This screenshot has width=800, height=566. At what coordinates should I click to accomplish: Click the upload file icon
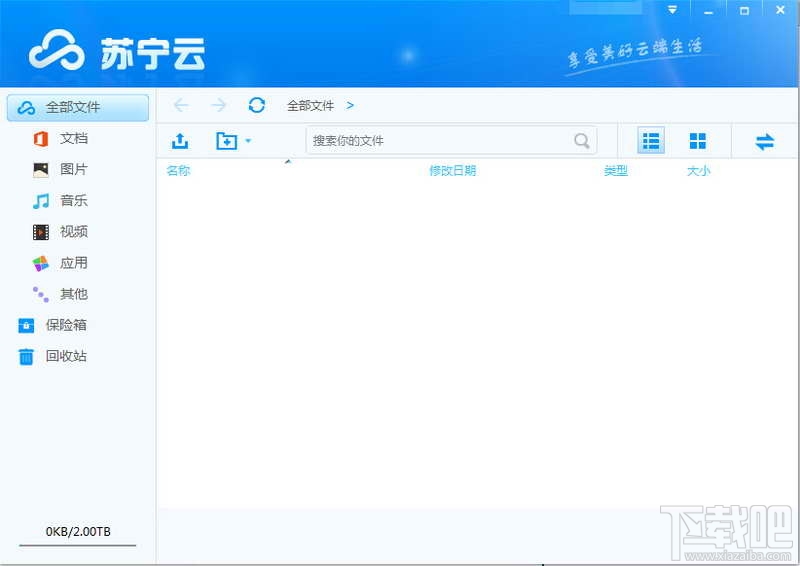(x=180, y=141)
